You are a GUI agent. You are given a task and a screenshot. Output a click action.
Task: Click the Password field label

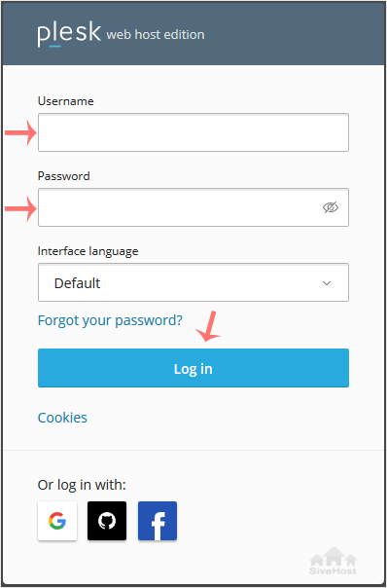[x=63, y=176]
